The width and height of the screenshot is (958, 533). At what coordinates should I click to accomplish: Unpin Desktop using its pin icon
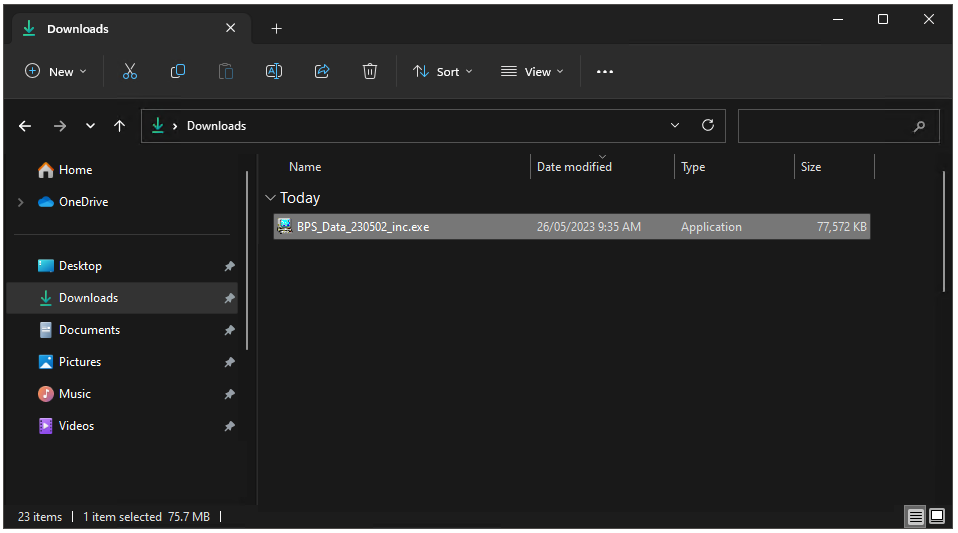(229, 266)
